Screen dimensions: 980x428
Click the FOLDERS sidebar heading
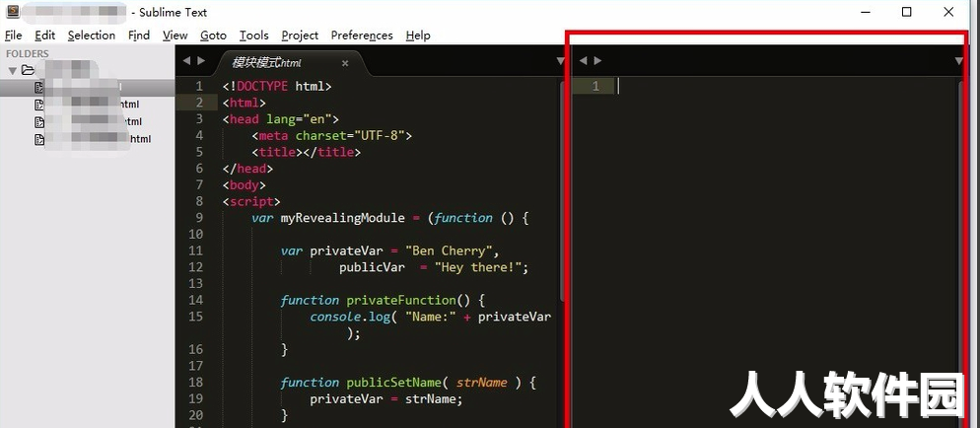coord(28,53)
